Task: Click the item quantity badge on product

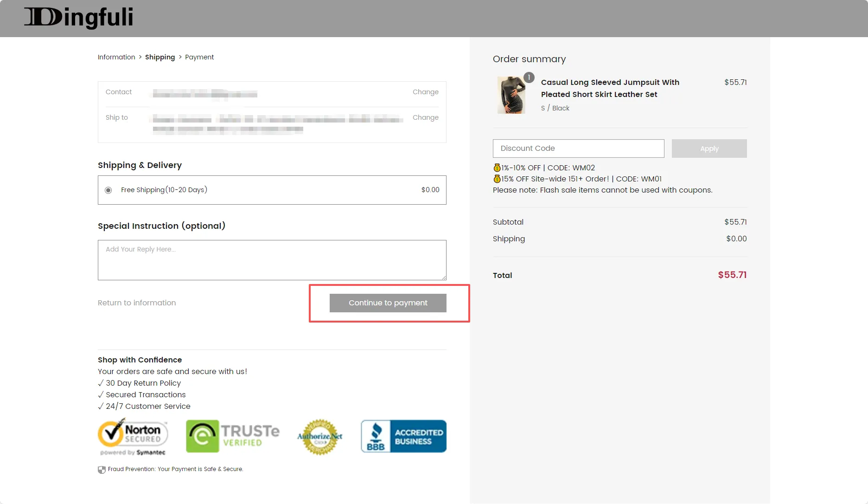Action: (x=529, y=78)
